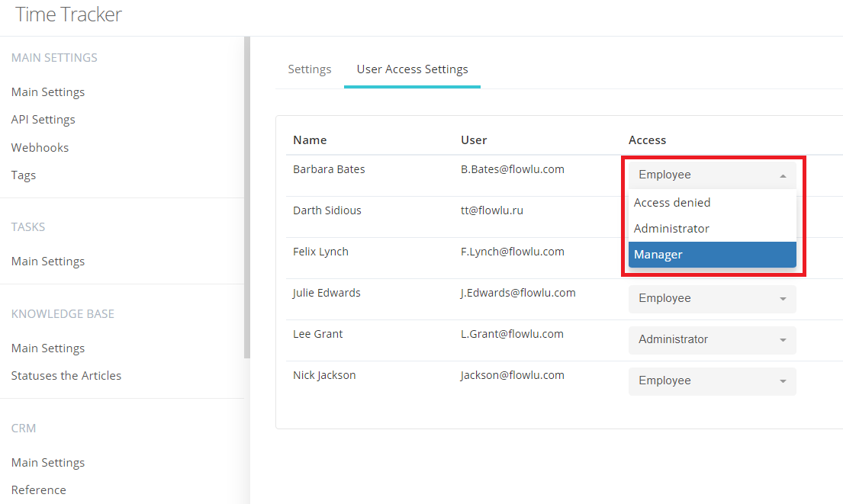This screenshot has width=843, height=504.
Task: Switch to the Settings tab
Action: pos(310,69)
